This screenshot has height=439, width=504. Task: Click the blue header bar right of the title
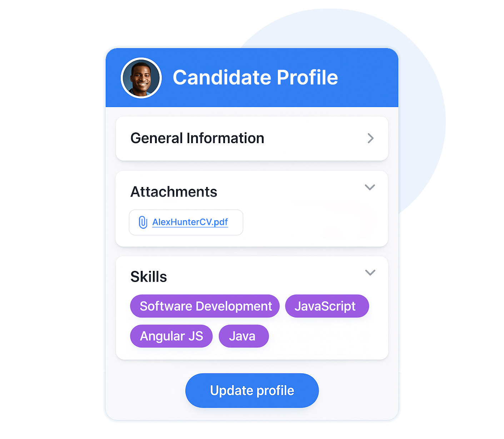(371, 77)
